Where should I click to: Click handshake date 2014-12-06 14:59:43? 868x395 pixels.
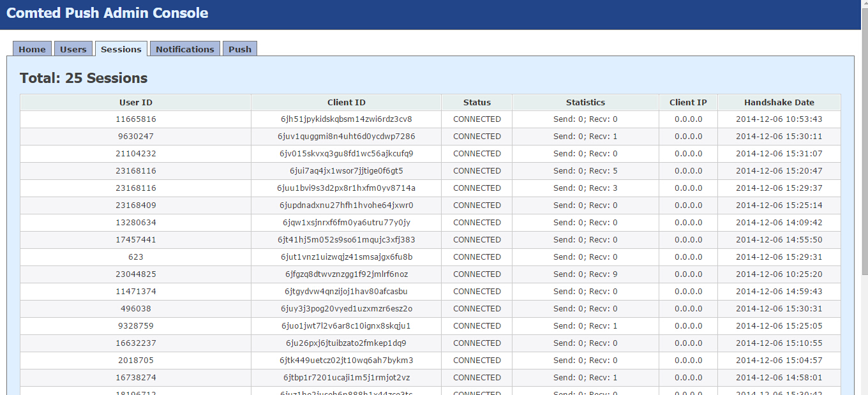click(779, 292)
